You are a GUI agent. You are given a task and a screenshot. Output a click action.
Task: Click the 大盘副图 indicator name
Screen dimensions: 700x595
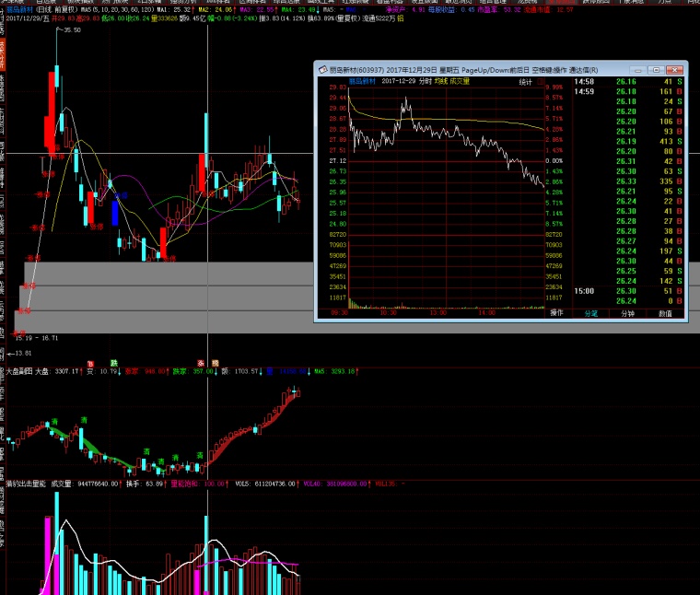[x=17, y=372]
